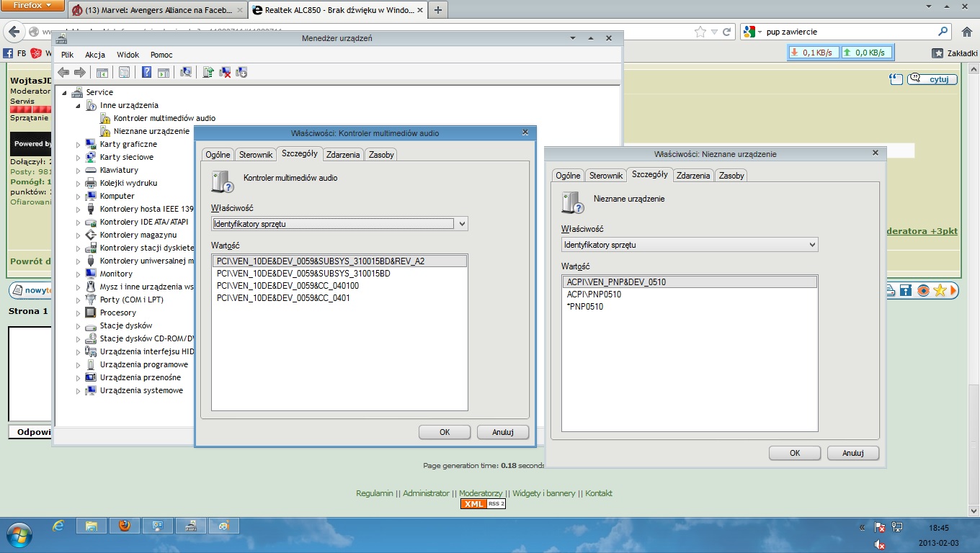
Task: Open the Pomoc menu
Action: click(x=161, y=55)
